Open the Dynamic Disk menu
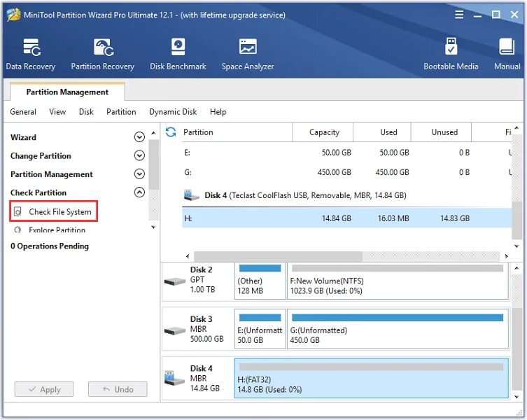Viewport: 527px width, 420px height. 173,112
